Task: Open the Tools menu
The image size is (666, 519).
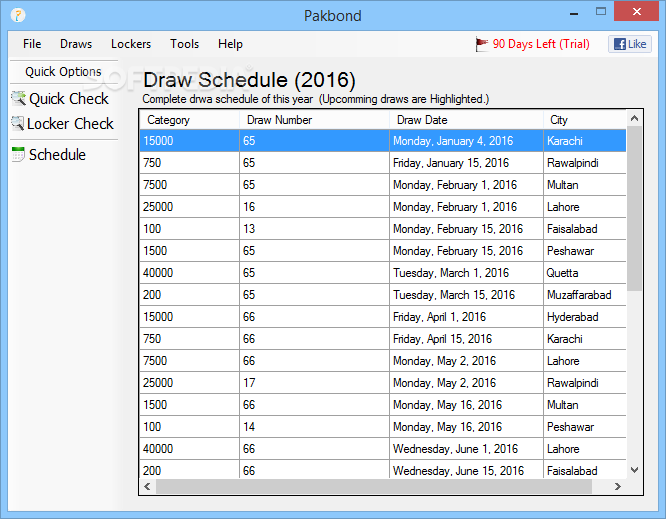Action: pos(184,44)
